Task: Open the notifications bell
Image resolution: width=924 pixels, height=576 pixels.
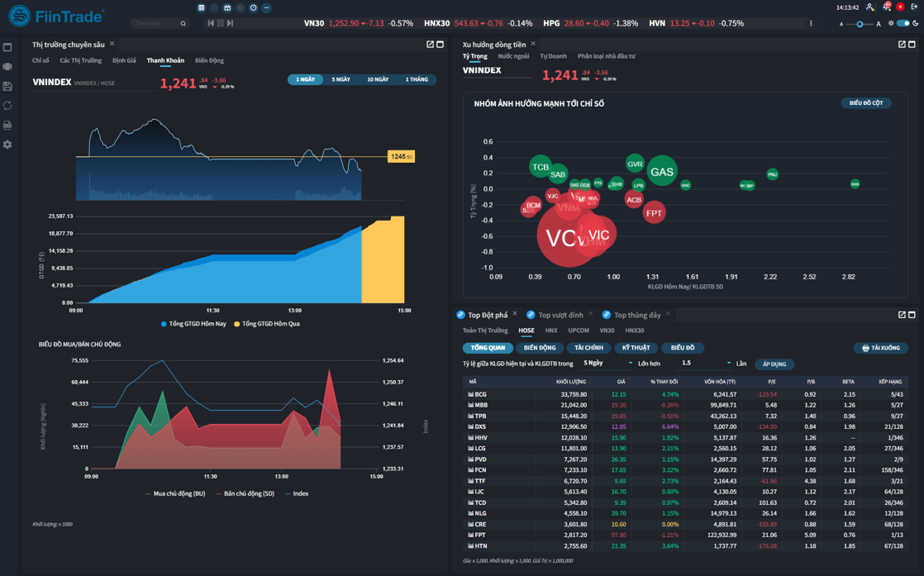Action: pyautogui.click(x=887, y=7)
